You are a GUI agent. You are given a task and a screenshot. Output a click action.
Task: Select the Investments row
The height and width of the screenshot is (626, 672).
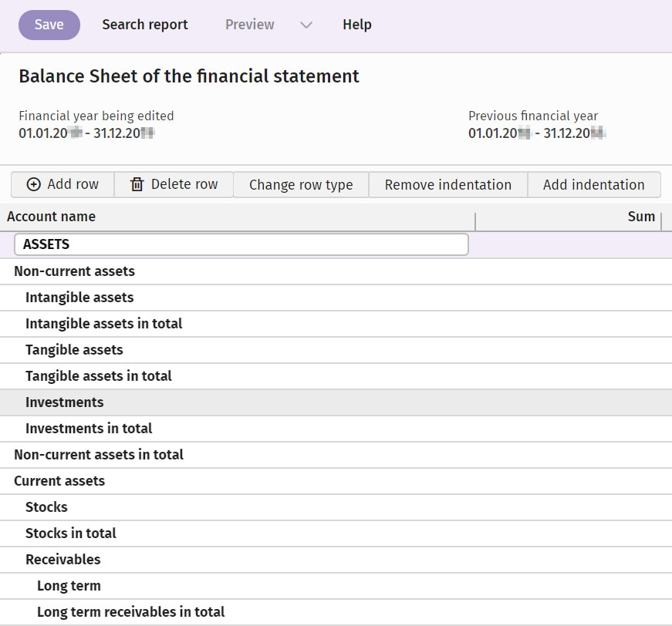coord(336,402)
